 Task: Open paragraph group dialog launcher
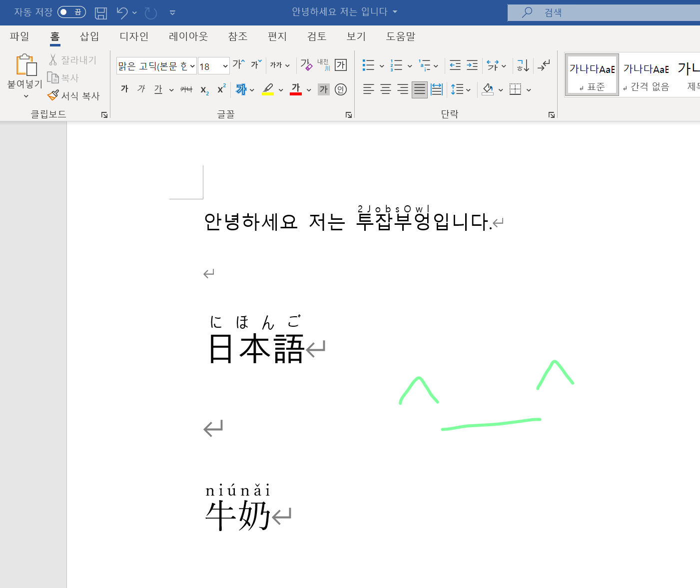(x=551, y=115)
